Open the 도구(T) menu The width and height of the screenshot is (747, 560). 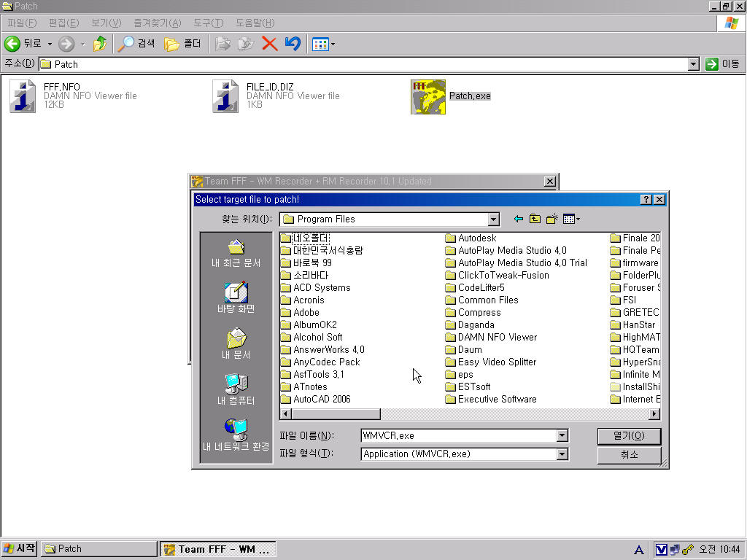point(208,23)
